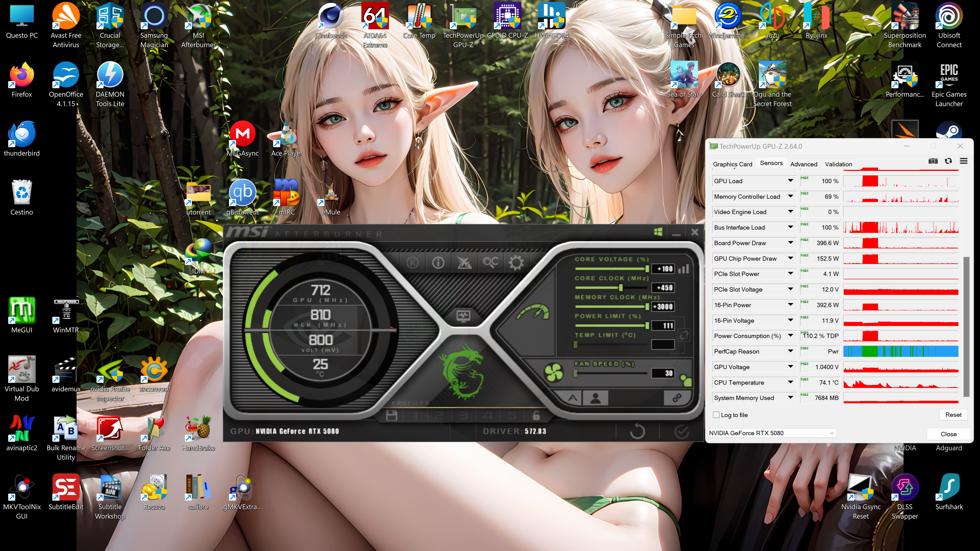Open GPU-Z hamburger menu
The width and height of the screenshot is (980, 551).
[963, 161]
